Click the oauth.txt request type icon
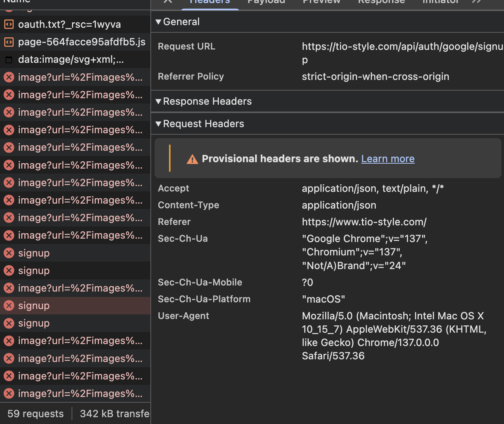 point(9,24)
